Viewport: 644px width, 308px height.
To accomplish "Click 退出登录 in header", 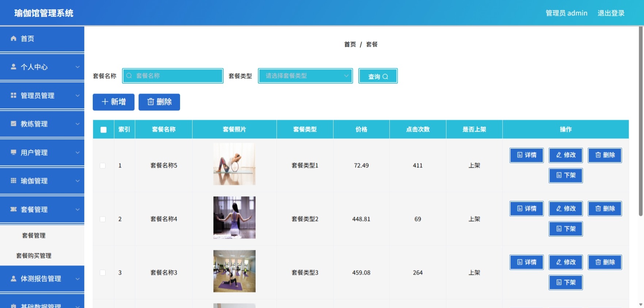I will click(611, 13).
